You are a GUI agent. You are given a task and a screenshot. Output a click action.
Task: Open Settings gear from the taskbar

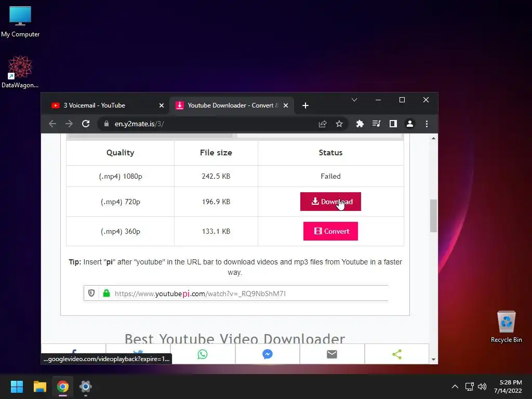(86, 387)
